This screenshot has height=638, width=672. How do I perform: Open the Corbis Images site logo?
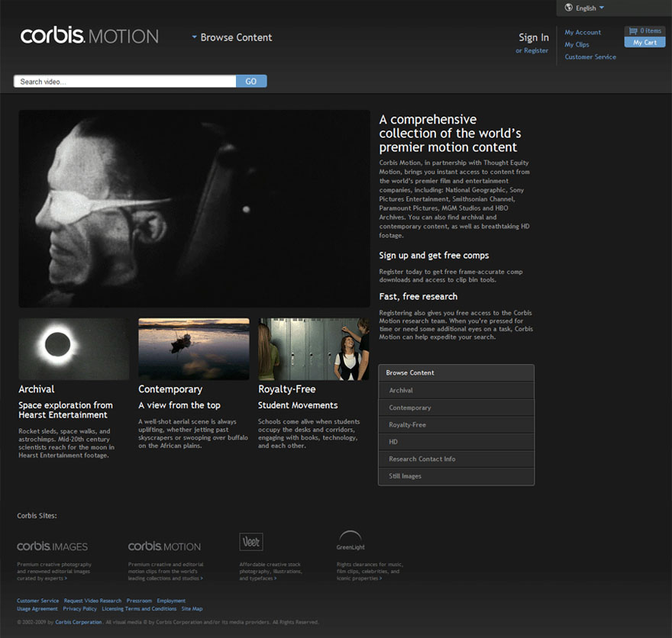52,546
